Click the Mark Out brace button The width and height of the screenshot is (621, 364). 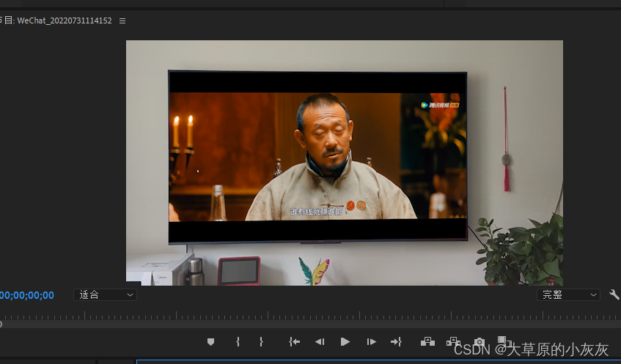coord(261,342)
